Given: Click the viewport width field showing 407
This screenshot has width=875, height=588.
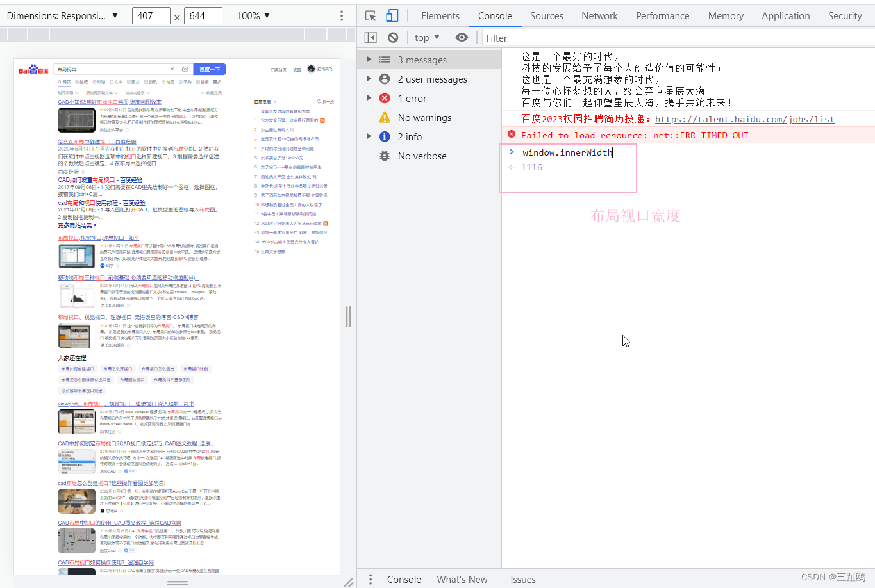Looking at the screenshot, I should pyautogui.click(x=151, y=15).
